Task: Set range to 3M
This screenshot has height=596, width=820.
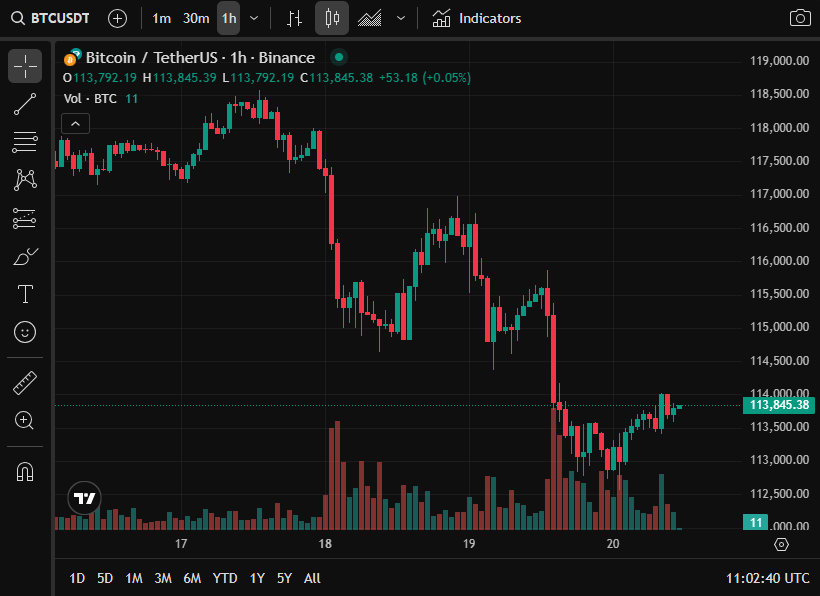Action: pyautogui.click(x=163, y=578)
